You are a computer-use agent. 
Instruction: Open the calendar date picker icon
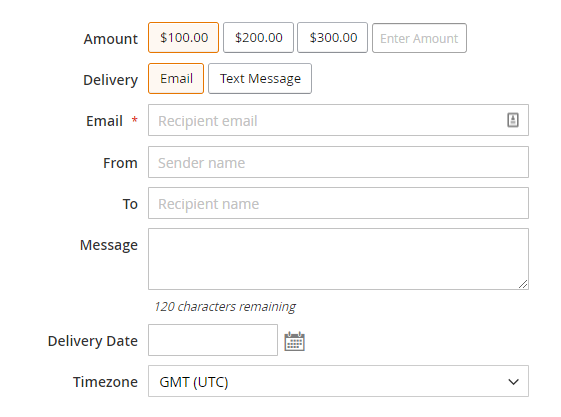[x=294, y=341]
